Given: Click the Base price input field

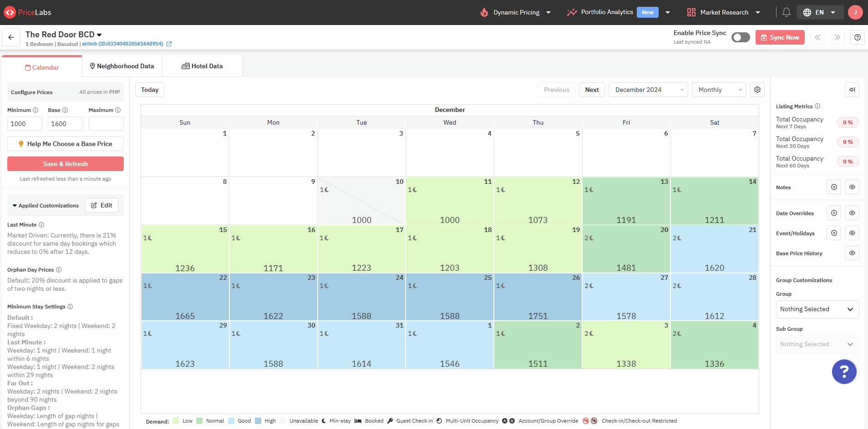Looking at the screenshot, I should (66, 124).
